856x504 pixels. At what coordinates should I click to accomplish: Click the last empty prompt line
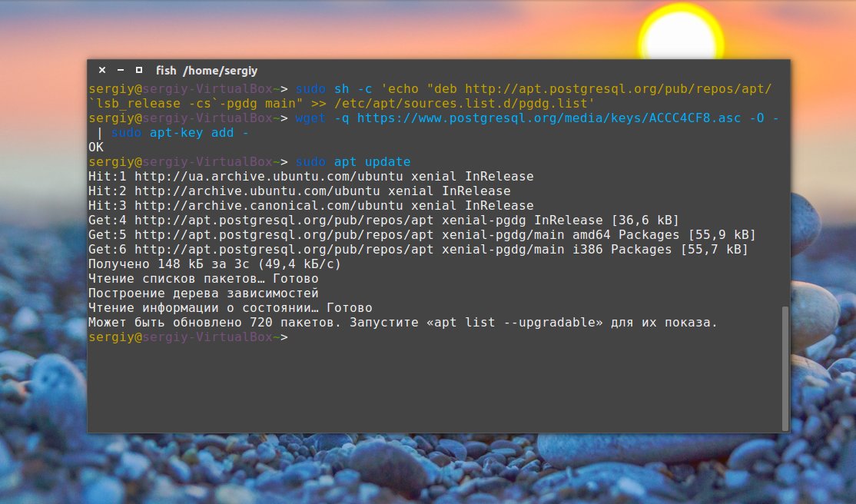tap(187, 337)
